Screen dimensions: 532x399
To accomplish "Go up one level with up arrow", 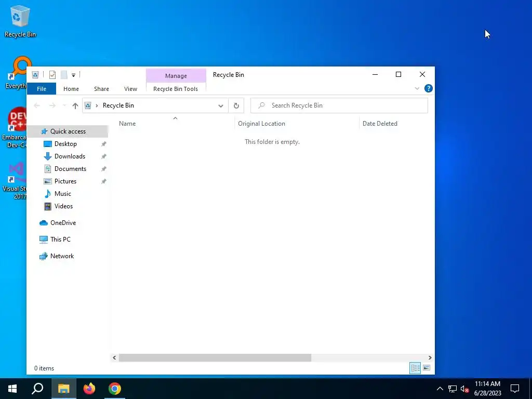I will 75,105.
